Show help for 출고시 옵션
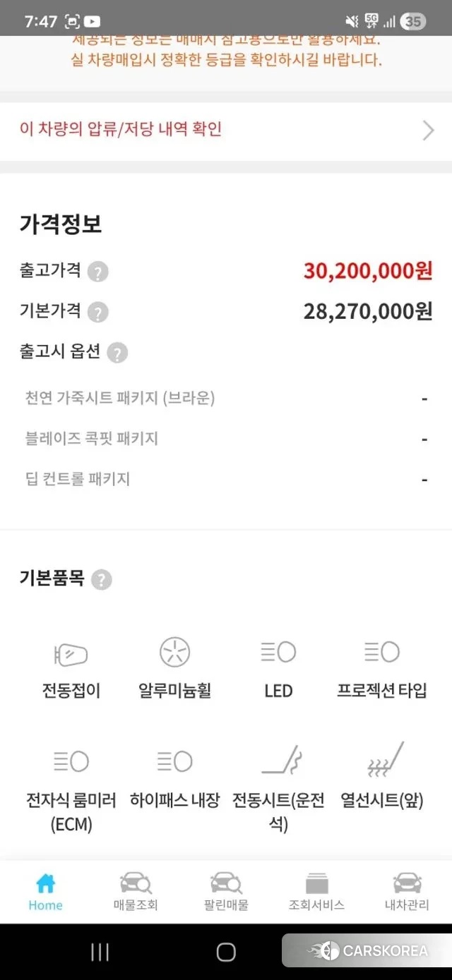The height and width of the screenshot is (980, 452). [x=117, y=353]
